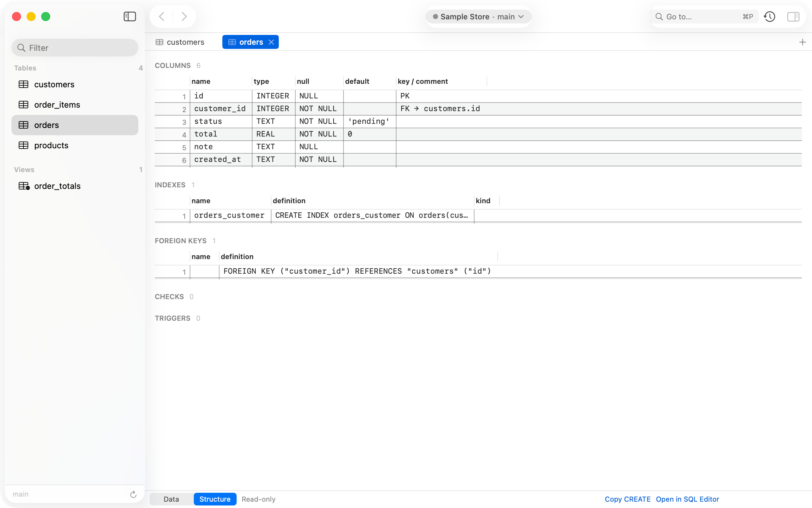
Task: Click the 'pending' default value cell
Action: pyautogui.click(x=370, y=121)
